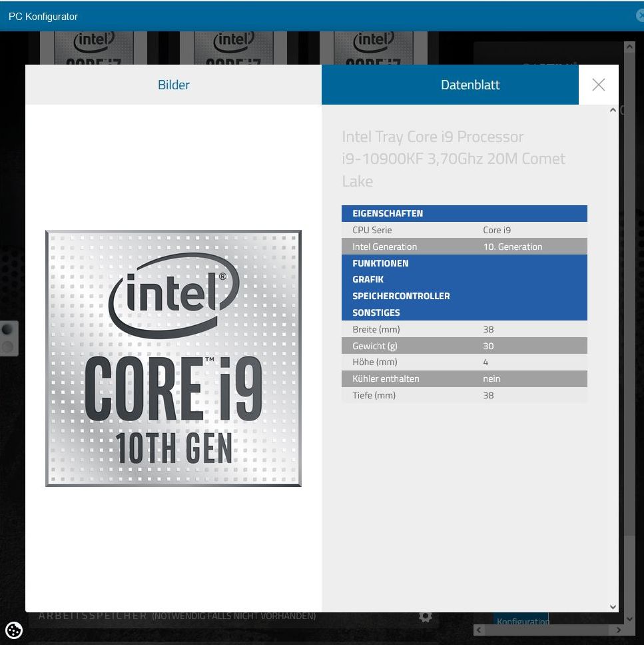The width and height of the screenshot is (644, 645).
Task: Select the first Intel Core i7 thumbnail in background
Action: [x=93, y=48]
